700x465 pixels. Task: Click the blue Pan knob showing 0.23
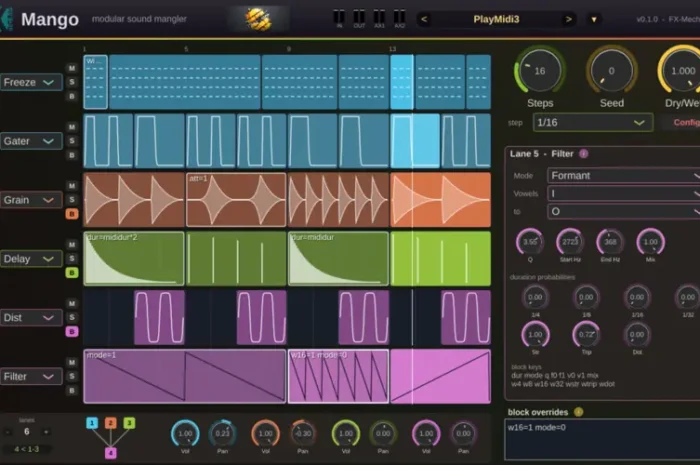(x=222, y=433)
